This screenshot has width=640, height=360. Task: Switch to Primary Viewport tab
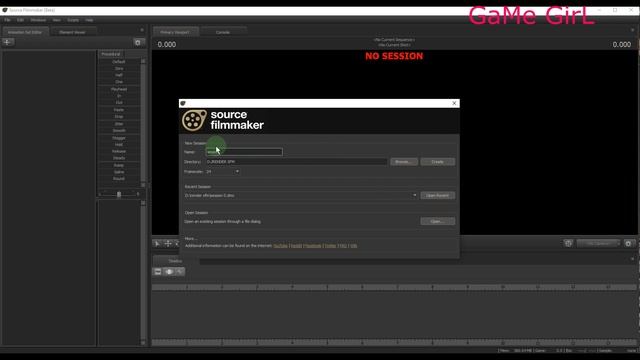175,32
